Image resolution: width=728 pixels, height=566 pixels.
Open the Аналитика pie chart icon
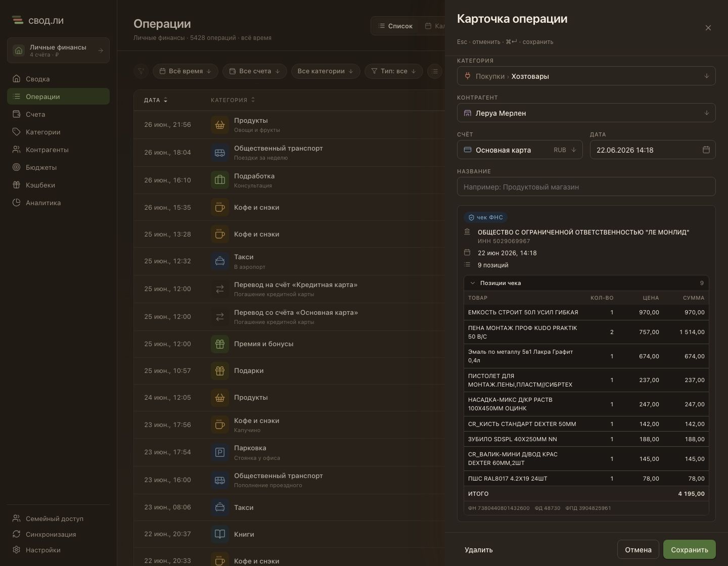click(x=17, y=203)
